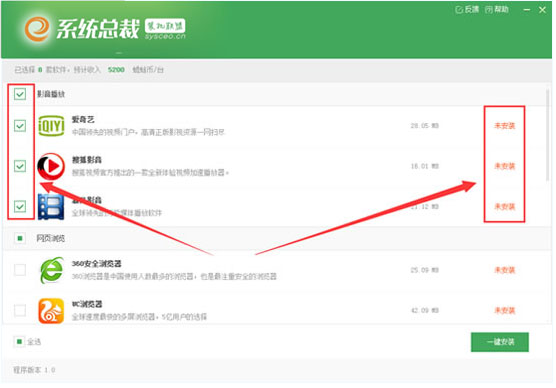Viewport: 556px width, 388px height.
Task: Click 未安装 status for 暴风影音 row
Action: 504,206
